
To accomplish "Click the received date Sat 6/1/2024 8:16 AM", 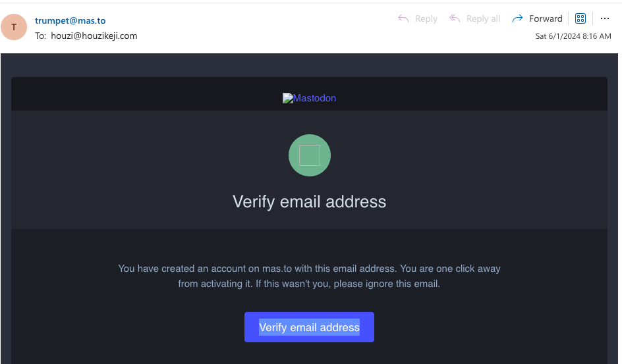I will point(573,36).
